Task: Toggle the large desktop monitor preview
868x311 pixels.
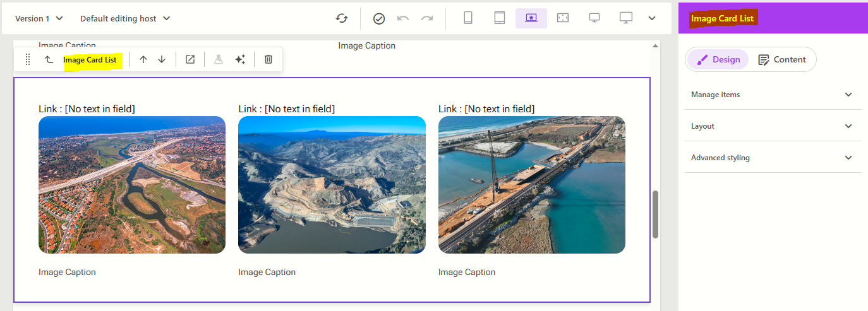Action: [x=625, y=18]
